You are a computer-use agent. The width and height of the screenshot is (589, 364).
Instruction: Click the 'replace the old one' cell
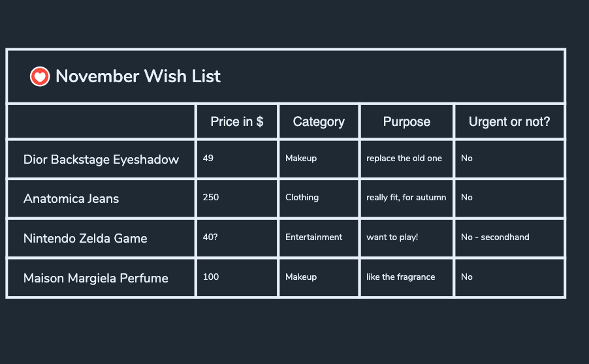coord(404,158)
